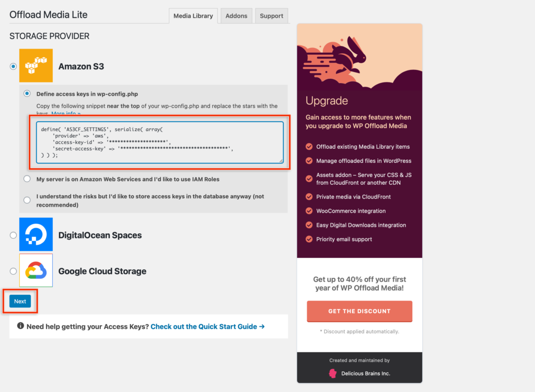
Task: Select the DigitalOcean Spaces radio button
Action: 13,235
